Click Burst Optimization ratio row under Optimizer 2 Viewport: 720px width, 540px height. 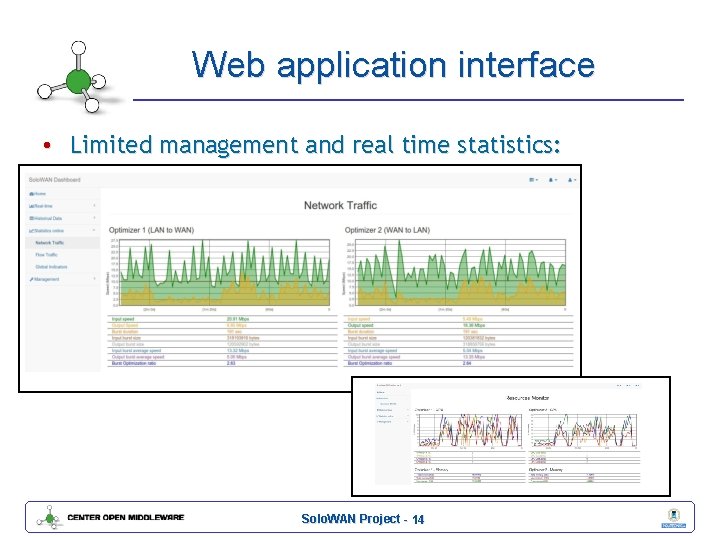click(459, 363)
